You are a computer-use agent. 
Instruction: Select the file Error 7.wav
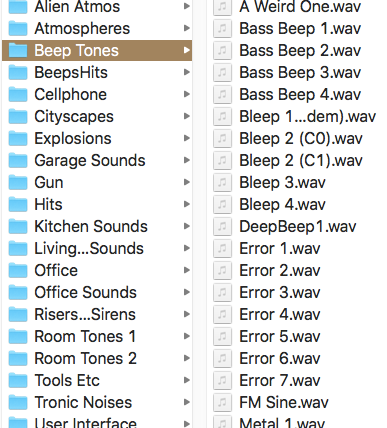[x=280, y=380]
